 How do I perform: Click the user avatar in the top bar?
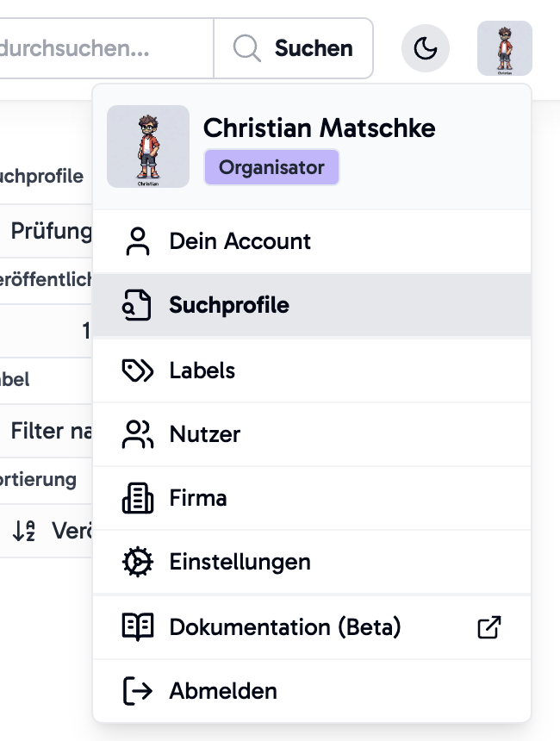[x=504, y=48]
